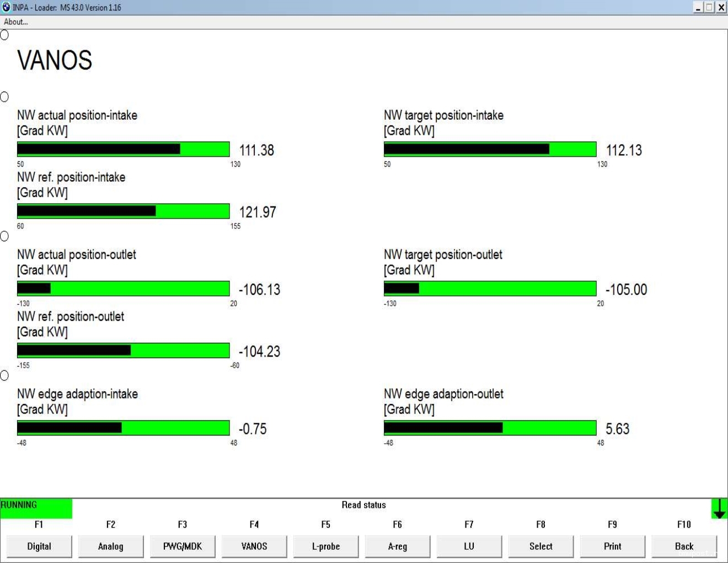Screen dimensions: 728x563
Task: Click the green RUNNING status indicator
Action: point(36,508)
